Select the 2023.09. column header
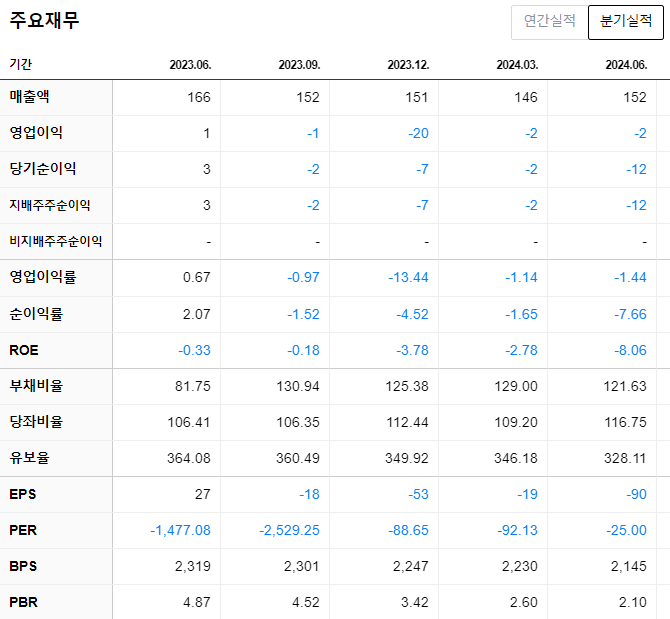This screenshot has height=619, width=670. point(299,65)
